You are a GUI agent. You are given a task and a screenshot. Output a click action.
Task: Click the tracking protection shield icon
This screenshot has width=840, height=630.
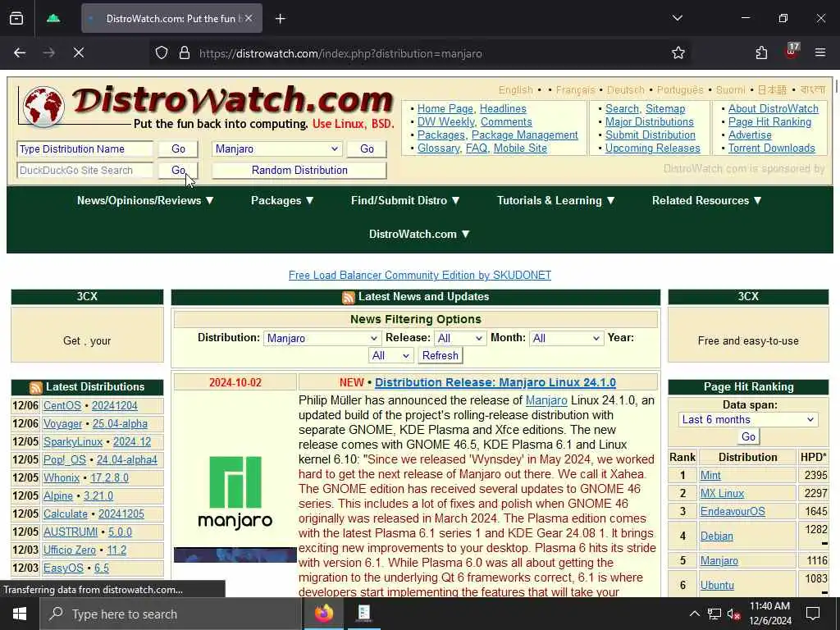tap(162, 53)
